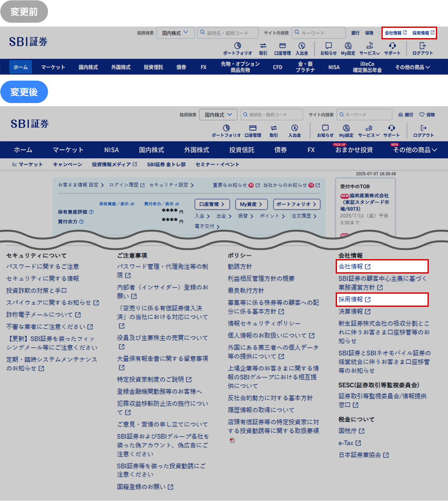Screen dimensions: 448x501
Task: Click 取引 icon in the 変更前 header
Action: (263, 46)
